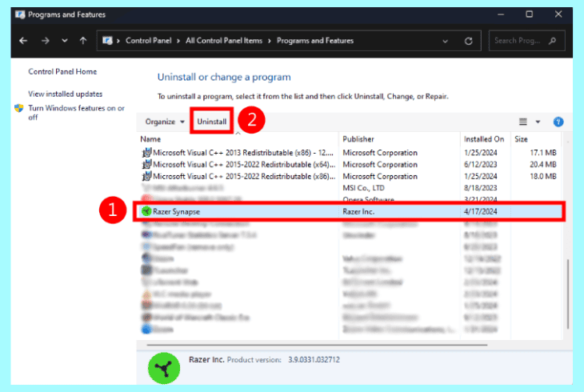Refresh the Programs and Features list
The image size is (584, 392).
pyautogui.click(x=469, y=41)
